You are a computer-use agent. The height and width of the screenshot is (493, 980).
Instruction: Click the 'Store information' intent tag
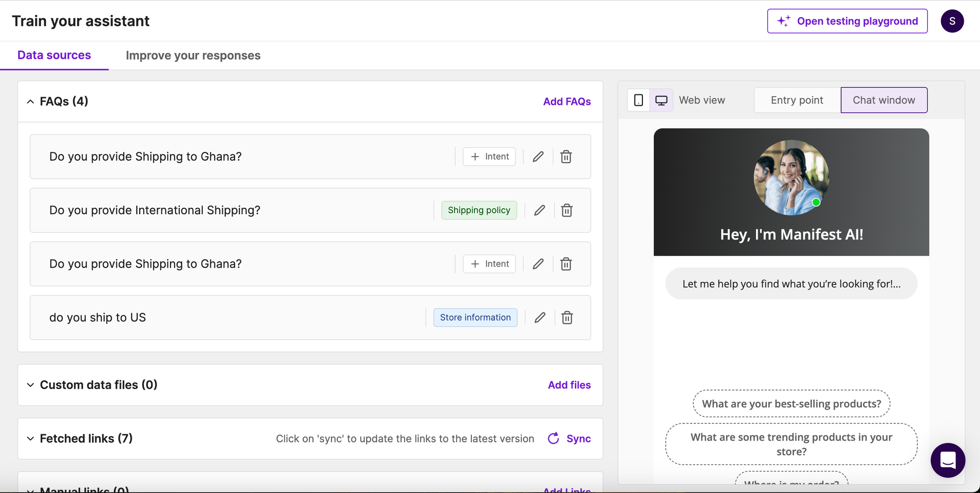click(x=475, y=318)
